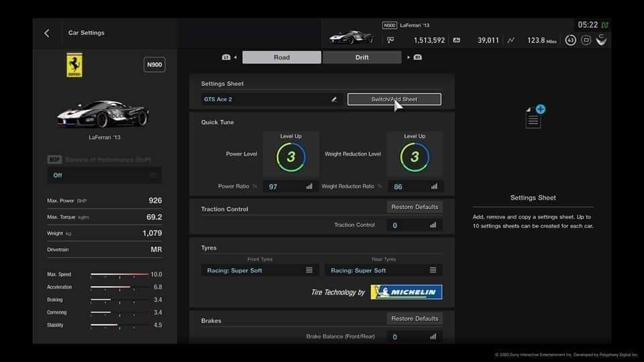The height and width of the screenshot is (362, 644).
Task: Click the green network status icon by clock
Action: pyautogui.click(x=605, y=25)
